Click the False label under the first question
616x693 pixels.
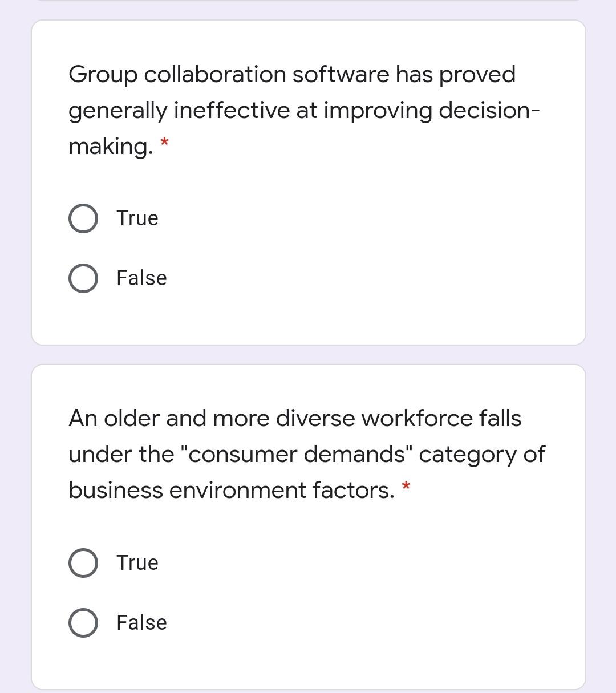click(x=141, y=278)
